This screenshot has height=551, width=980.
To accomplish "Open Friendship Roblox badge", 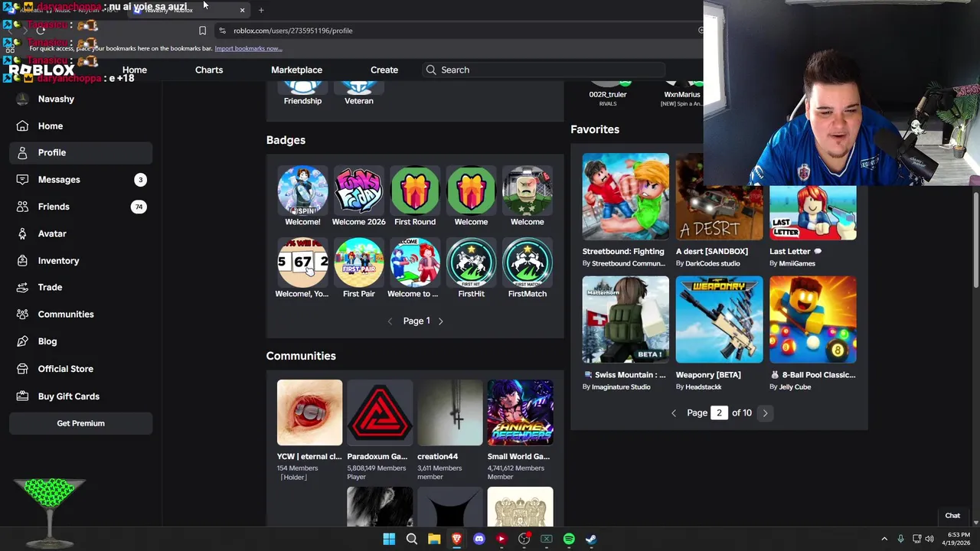I will (302, 94).
